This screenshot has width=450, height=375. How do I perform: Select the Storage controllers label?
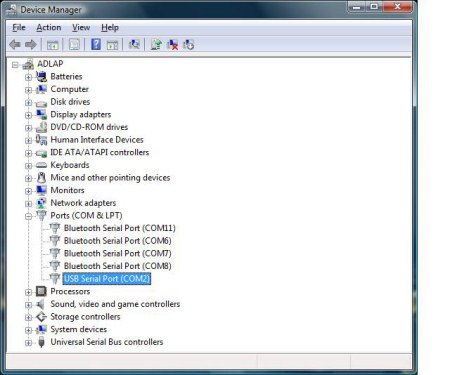click(x=85, y=317)
